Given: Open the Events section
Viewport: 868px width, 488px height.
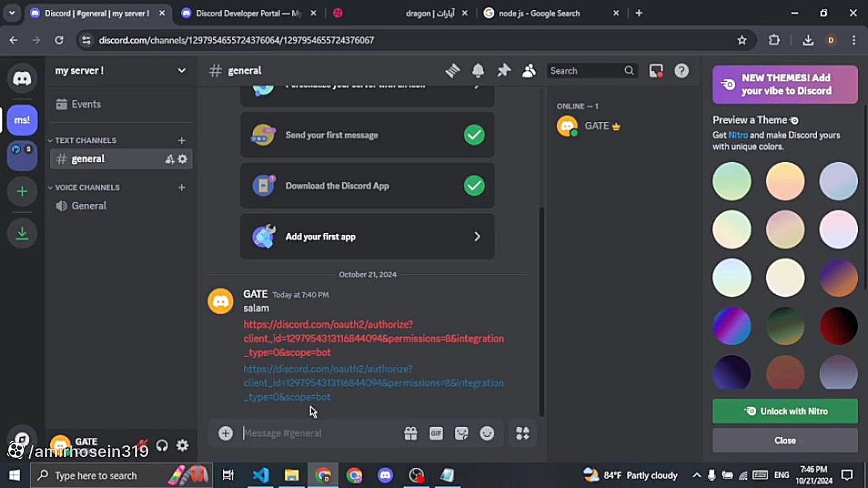Looking at the screenshot, I should 121,104.
